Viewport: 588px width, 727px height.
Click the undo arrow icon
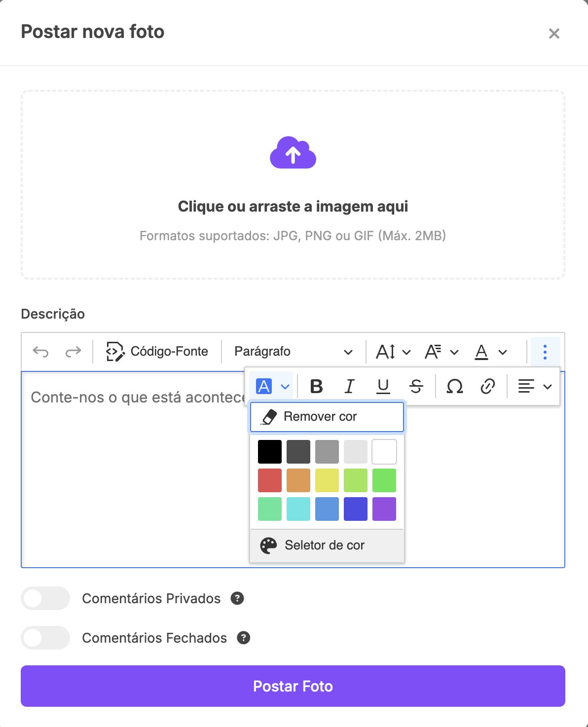[x=40, y=352]
